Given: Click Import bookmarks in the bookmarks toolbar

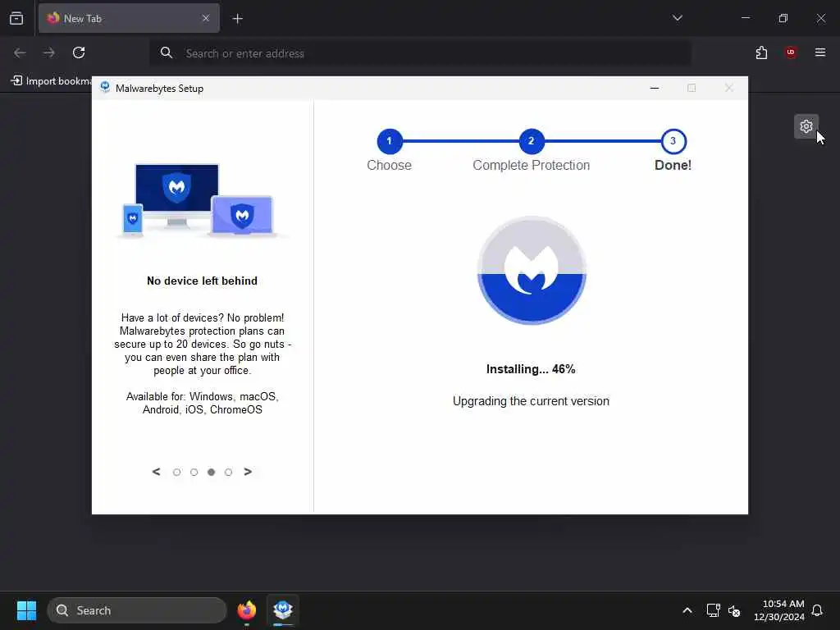Looking at the screenshot, I should point(52,81).
